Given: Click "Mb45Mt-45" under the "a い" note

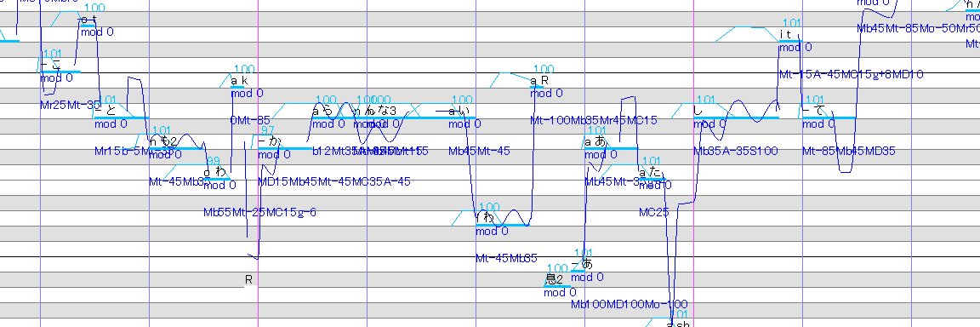Looking at the screenshot, I should (x=480, y=152).
